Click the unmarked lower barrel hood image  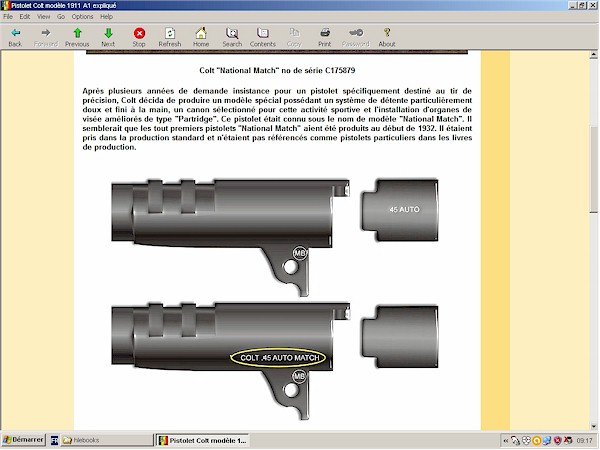(399, 337)
